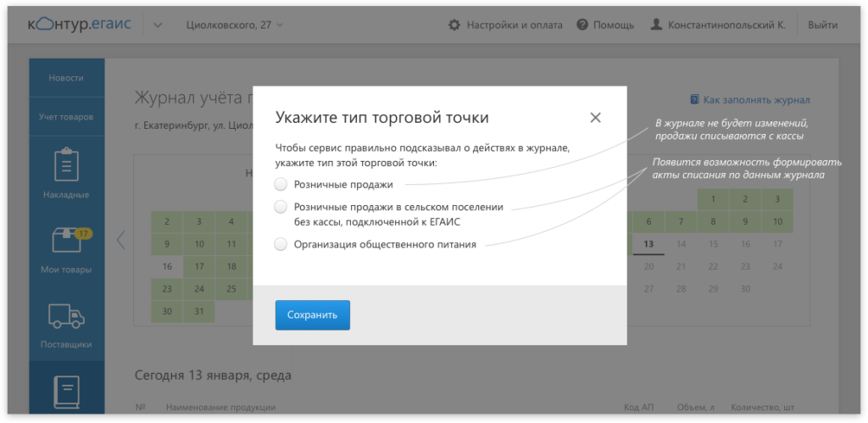The width and height of the screenshot is (868, 423).
Task: Expand the product switcher chevron beside logo
Action: point(157,25)
